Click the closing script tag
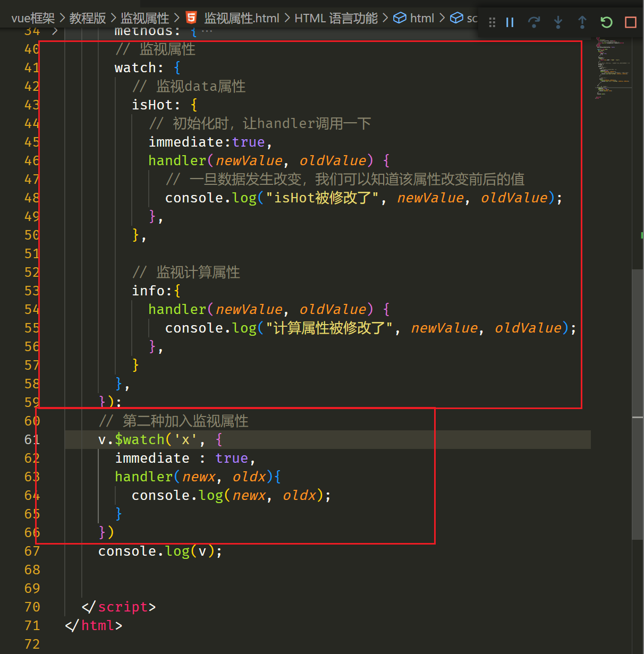644x654 pixels. click(118, 607)
